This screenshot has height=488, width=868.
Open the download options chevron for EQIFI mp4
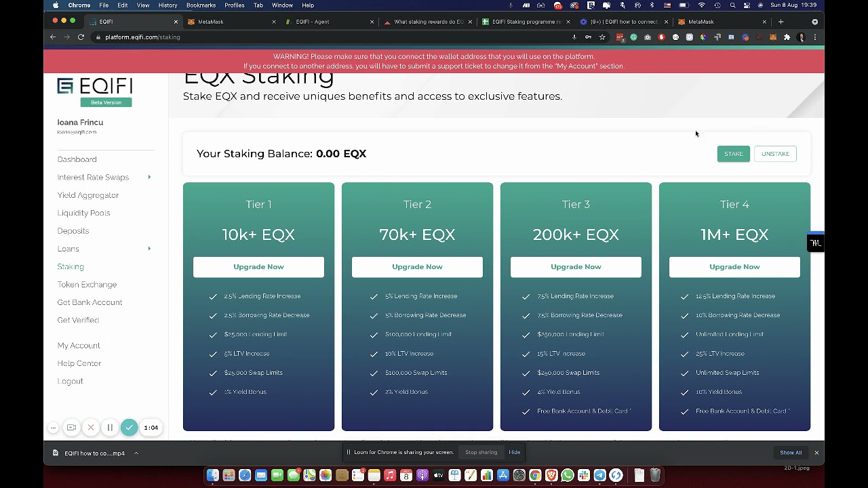point(136,453)
